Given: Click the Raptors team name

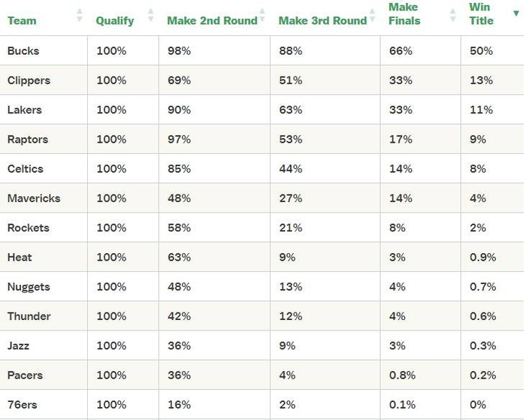Looking at the screenshot, I should (x=28, y=139).
